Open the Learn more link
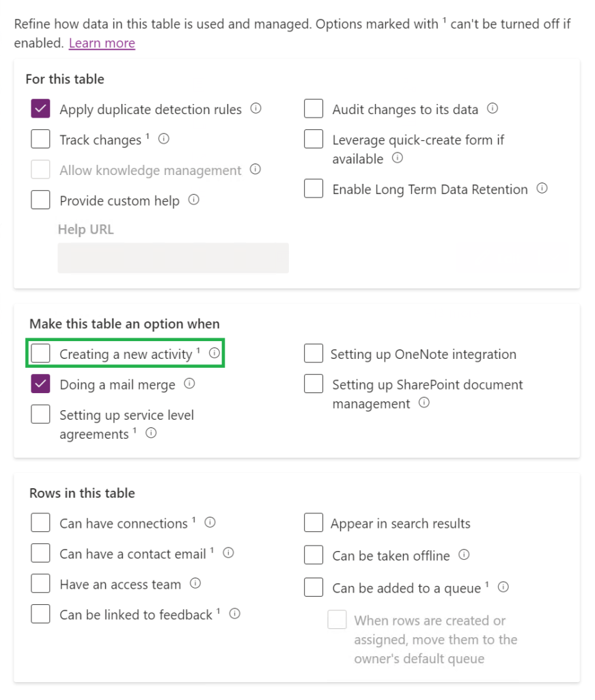This screenshot has height=700, width=595. [x=102, y=42]
